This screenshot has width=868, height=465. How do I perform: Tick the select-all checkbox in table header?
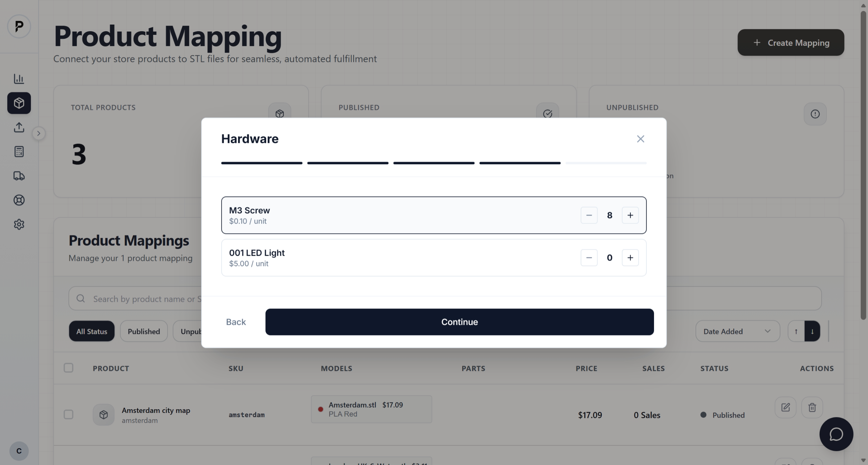click(x=68, y=368)
